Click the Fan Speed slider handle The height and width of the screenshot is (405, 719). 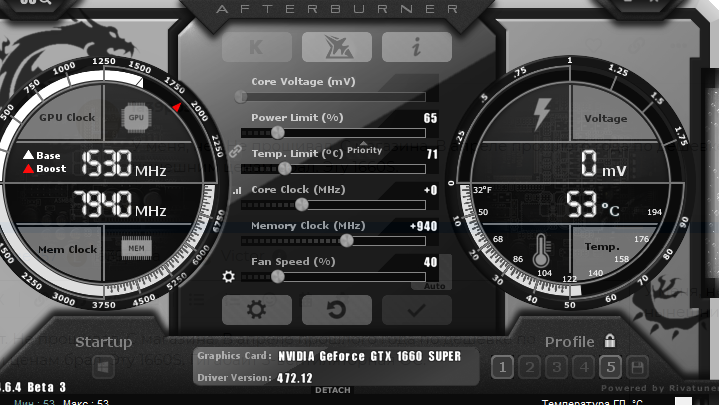point(277,277)
